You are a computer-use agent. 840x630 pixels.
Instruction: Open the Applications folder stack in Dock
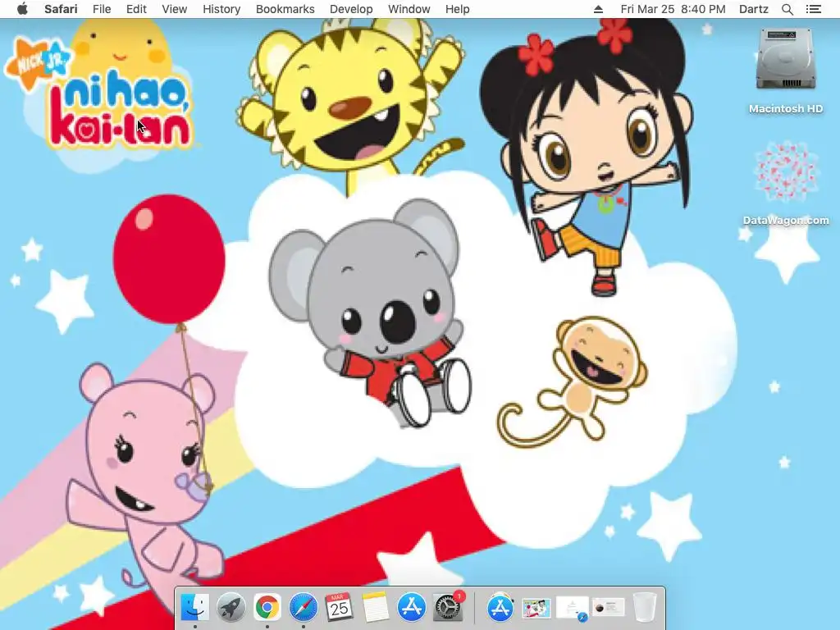coord(500,608)
